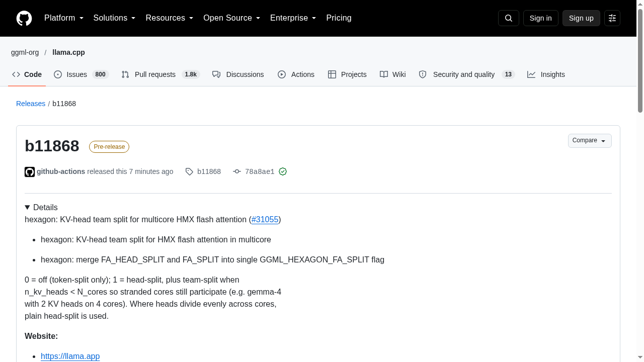This screenshot has height=362, width=644.
Task: Open the Discussions tab
Action: click(x=238, y=74)
